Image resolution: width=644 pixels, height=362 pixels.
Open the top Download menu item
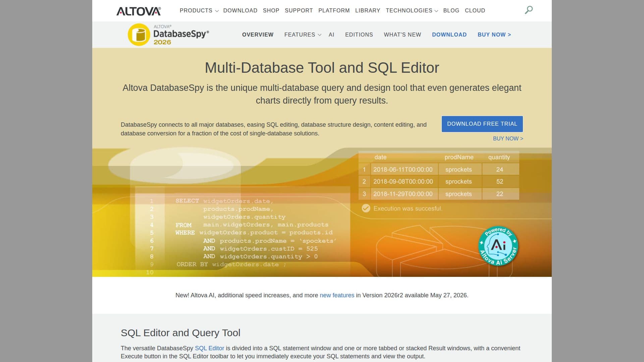coord(240,11)
